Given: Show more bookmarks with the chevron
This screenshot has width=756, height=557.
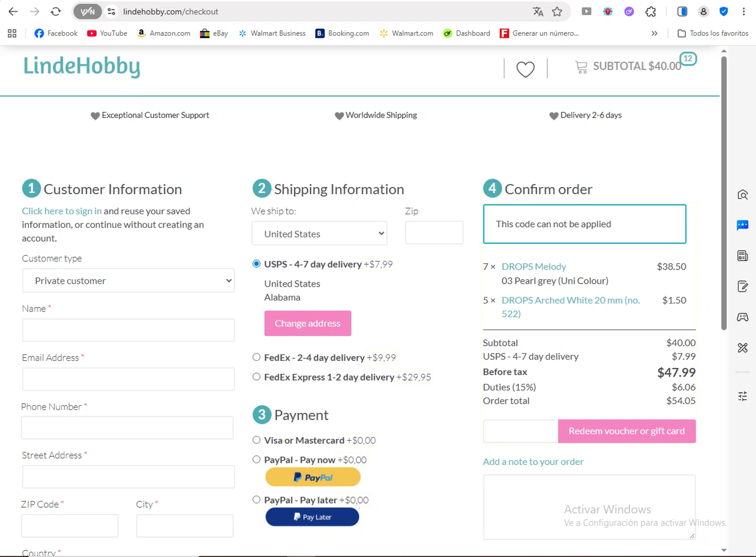Looking at the screenshot, I should click(x=654, y=33).
